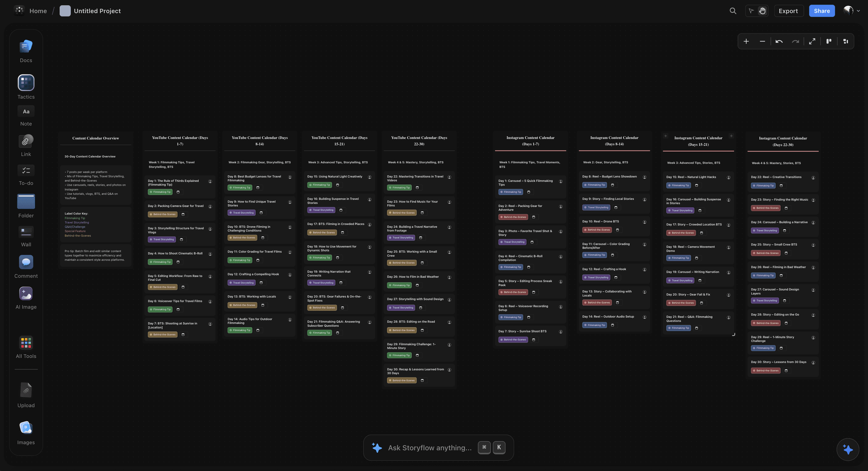
Task: Undo the last action
Action: coord(779,42)
